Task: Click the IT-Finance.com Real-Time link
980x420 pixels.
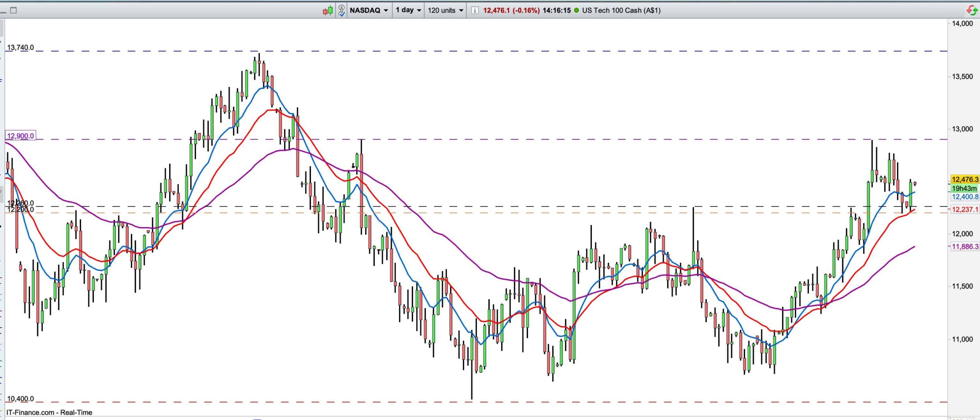Action: pyautogui.click(x=49, y=412)
